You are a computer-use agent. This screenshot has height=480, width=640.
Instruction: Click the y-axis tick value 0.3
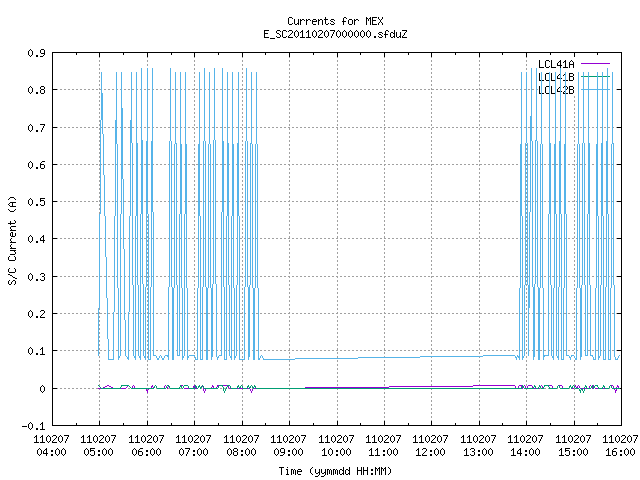36,277
